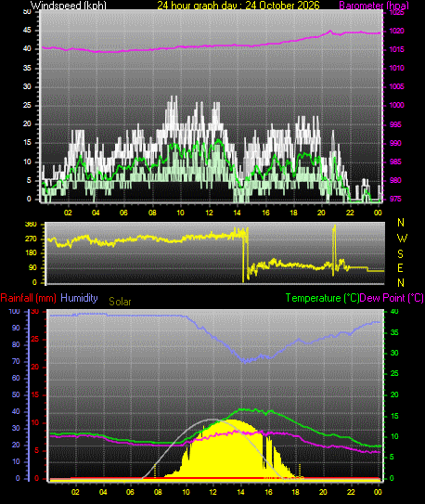425x504 pixels.
Task: Click the 10 hour tick under bottom graph
Action: [x=186, y=492]
